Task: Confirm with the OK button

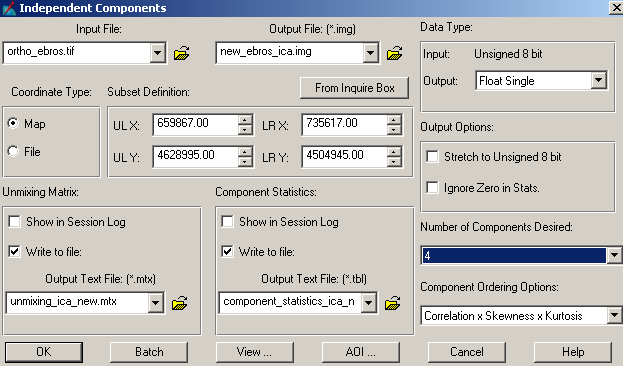Action: coord(44,352)
